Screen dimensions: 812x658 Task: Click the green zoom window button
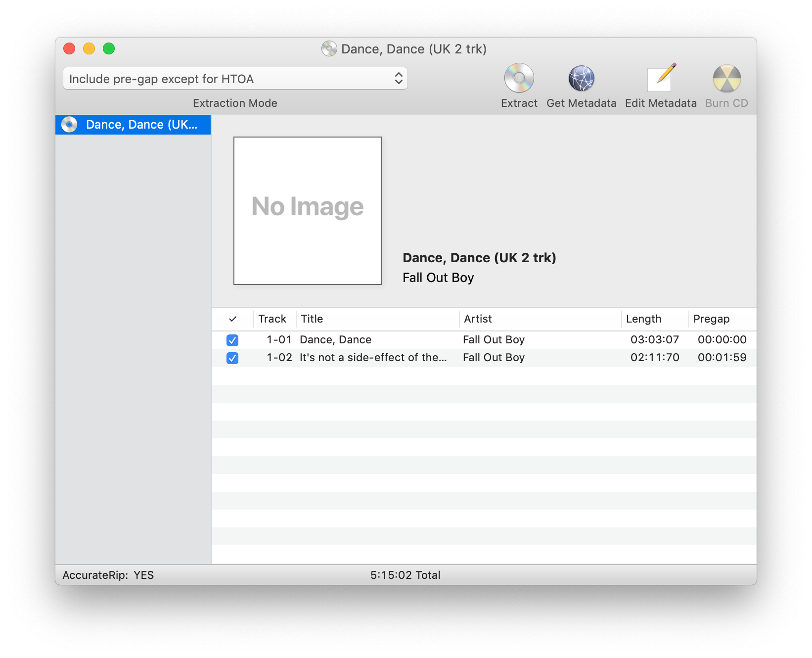(109, 48)
